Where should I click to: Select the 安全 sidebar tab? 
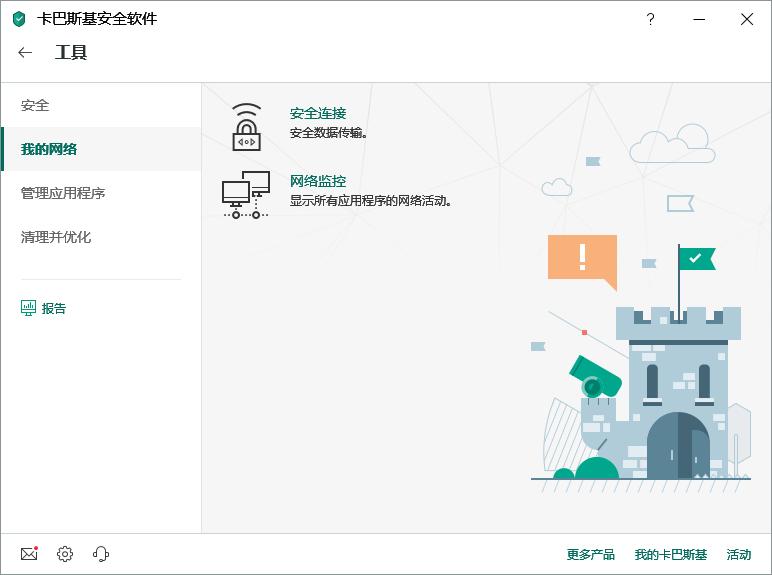[101, 105]
